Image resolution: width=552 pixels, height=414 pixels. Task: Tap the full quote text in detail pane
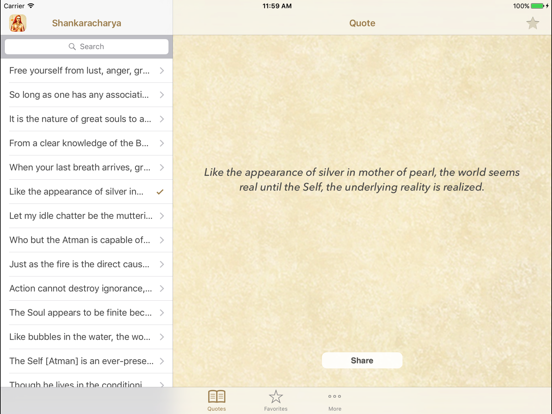[x=362, y=180]
